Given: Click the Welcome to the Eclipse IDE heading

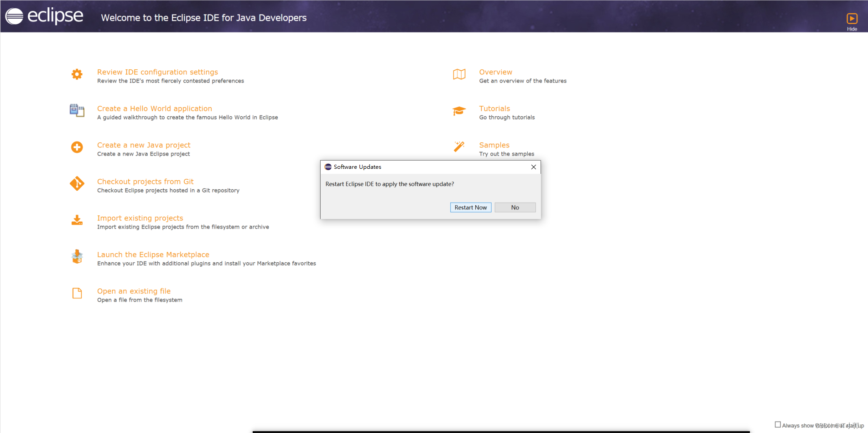Looking at the screenshot, I should point(204,18).
